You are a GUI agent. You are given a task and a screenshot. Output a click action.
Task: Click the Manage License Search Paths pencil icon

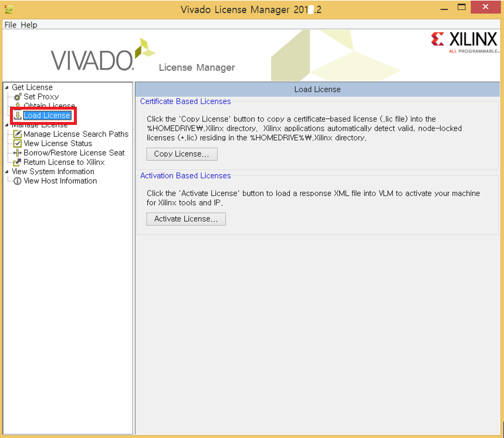[x=18, y=134]
